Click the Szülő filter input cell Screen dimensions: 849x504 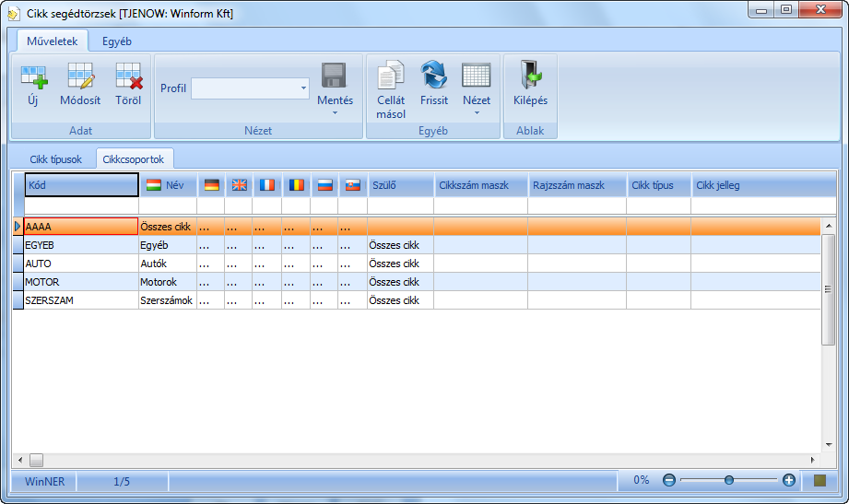click(401, 206)
